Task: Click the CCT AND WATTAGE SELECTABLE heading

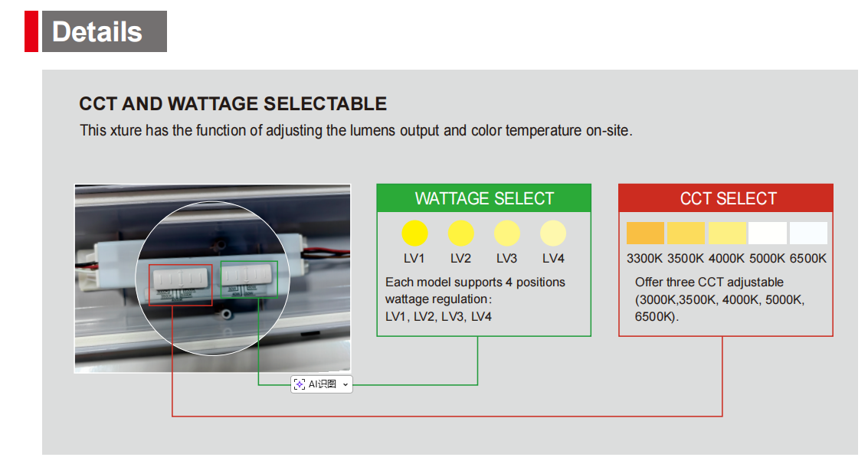Action: (x=233, y=104)
